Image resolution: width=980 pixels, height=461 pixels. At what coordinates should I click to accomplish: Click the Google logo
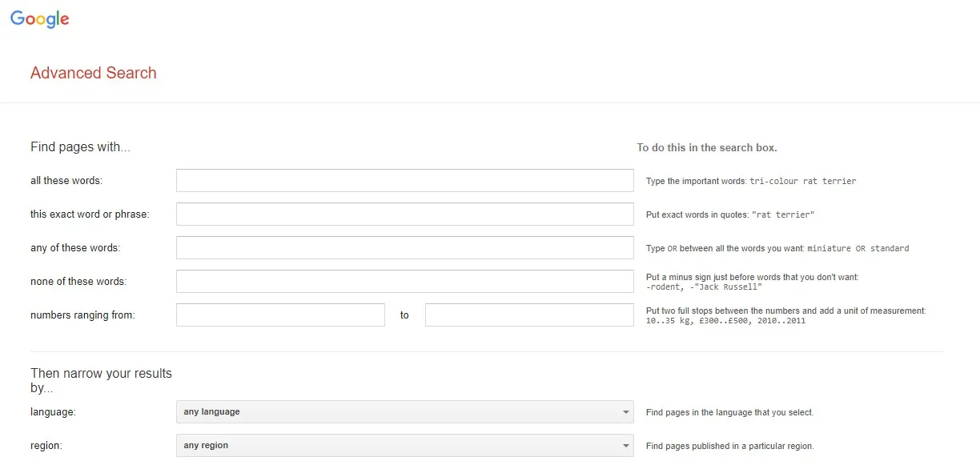(40, 19)
